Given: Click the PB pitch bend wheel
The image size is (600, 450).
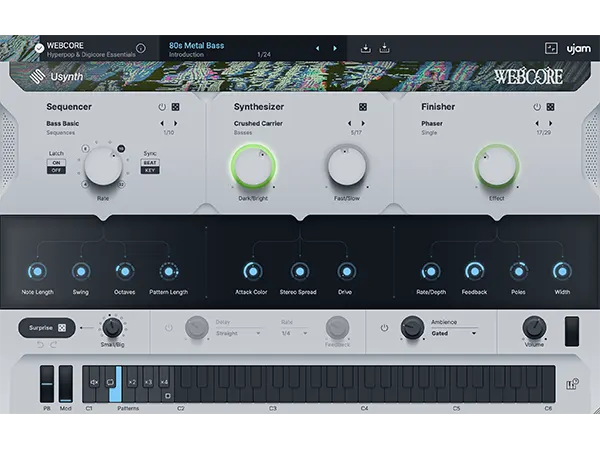Looking at the screenshot, I should 47,384.
